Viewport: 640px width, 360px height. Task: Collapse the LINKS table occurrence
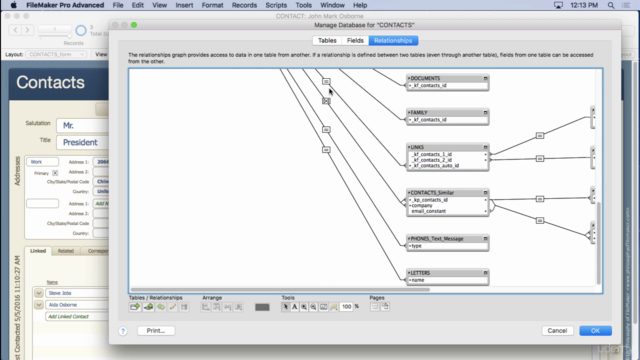click(x=485, y=147)
